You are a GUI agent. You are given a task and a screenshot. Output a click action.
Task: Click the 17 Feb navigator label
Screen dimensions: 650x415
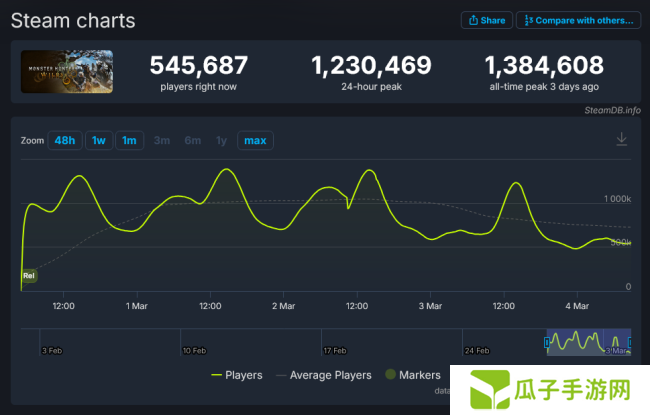[x=335, y=351]
